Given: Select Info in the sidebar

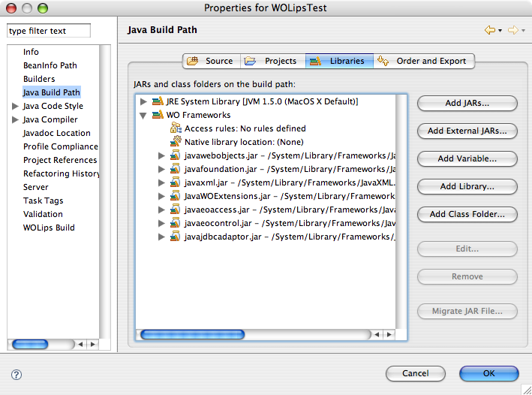Looking at the screenshot, I should (31, 52).
